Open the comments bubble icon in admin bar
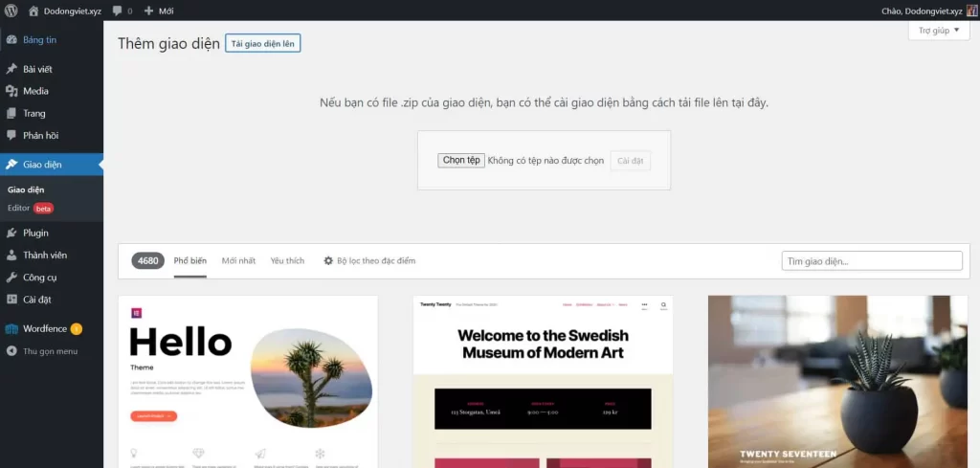This screenshot has width=980, height=468. [x=116, y=11]
